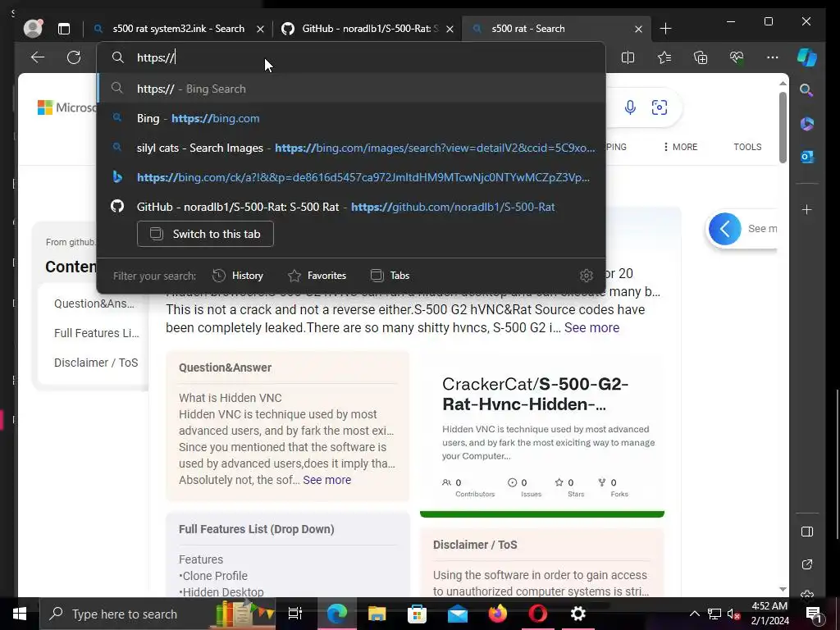Click Switch to this tab button

click(x=205, y=234)
